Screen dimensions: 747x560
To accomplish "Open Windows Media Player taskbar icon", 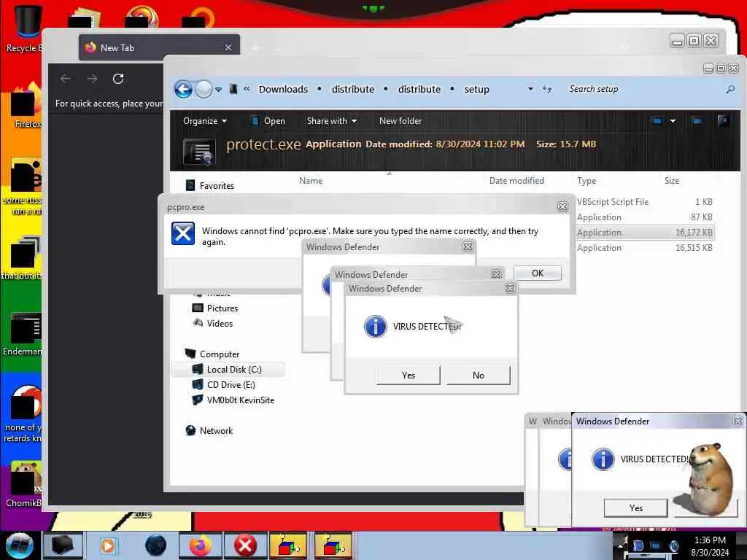I will (x=108, y=545).
